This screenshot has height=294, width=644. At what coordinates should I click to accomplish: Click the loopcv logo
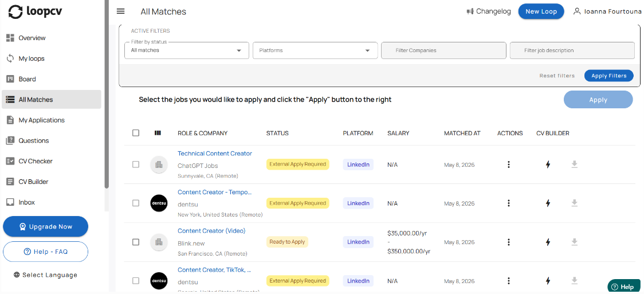(x=36, y=12)
